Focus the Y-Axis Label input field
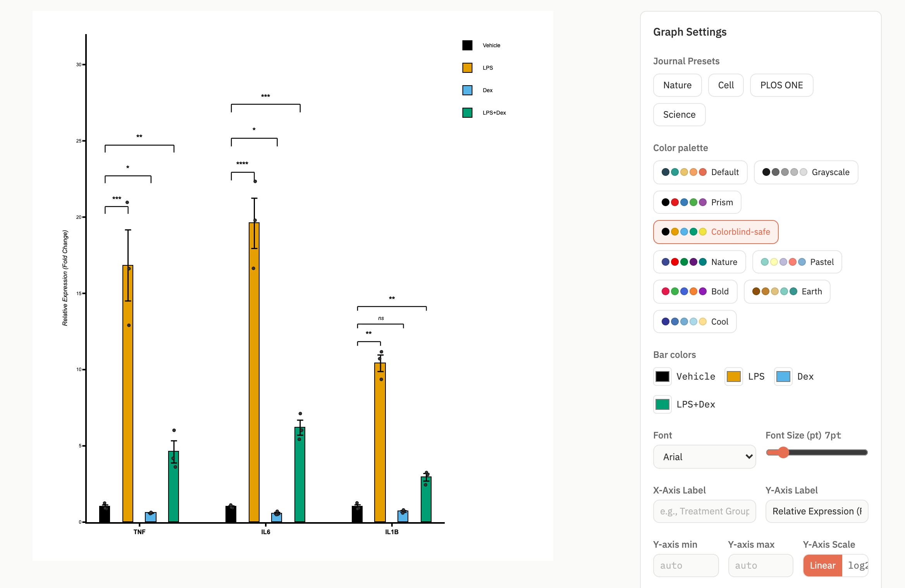The width and height of the screenshot is (905, 588). (x=816, y=511)
